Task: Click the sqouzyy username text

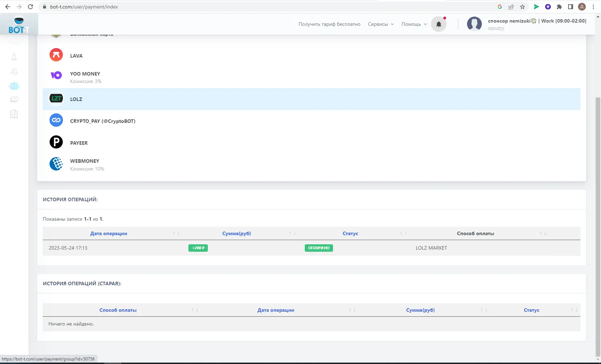Action: (x=496, y=28)
